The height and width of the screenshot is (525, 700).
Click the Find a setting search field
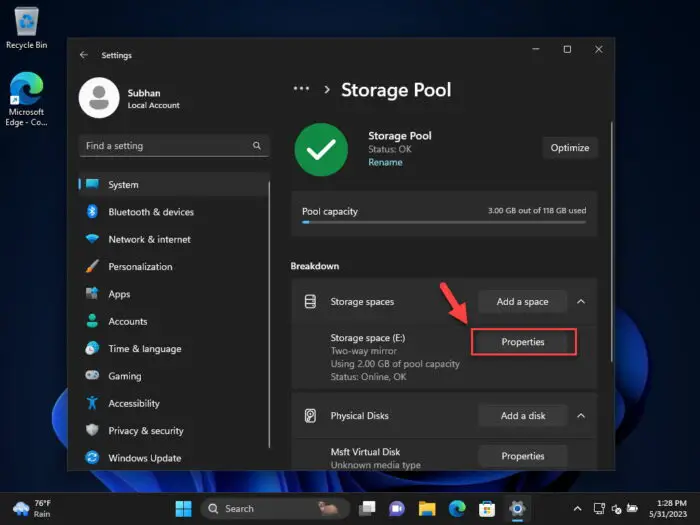(174, 146)
